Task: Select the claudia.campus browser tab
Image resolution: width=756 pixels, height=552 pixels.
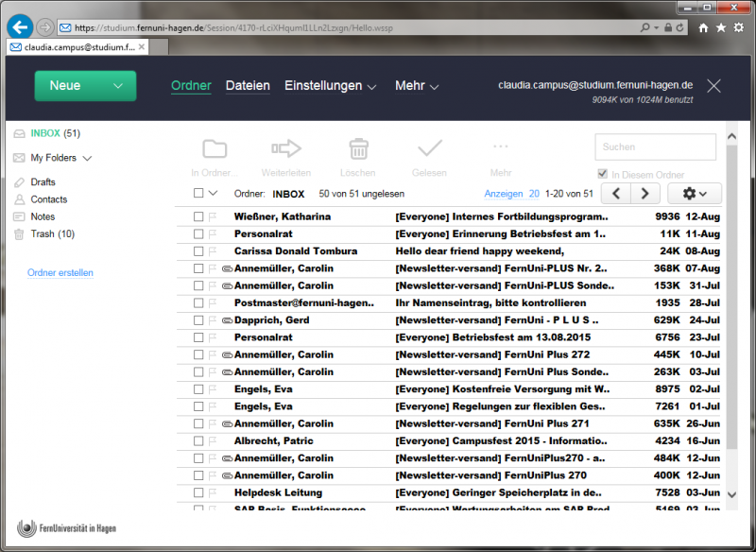Action: (77, 47)
